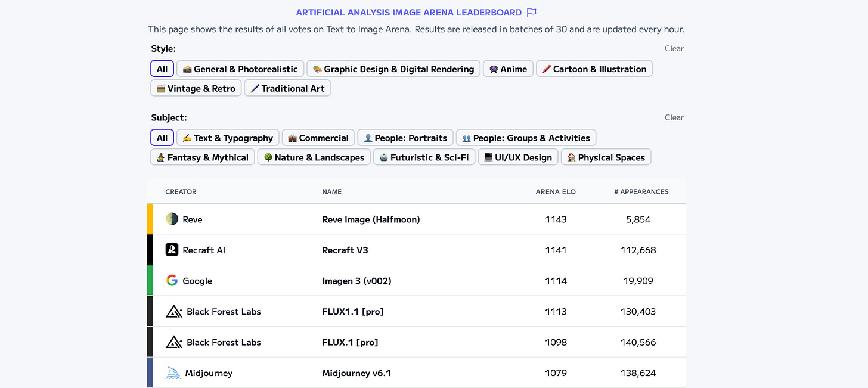Click Black Forest Labs logo in FLUX1.1 row

click(174, 311)
